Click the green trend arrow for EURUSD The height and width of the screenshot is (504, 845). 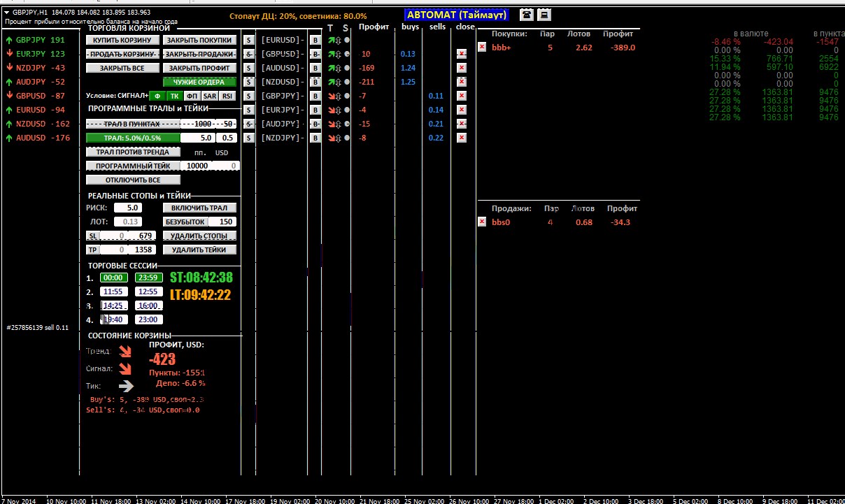[332, 41]
